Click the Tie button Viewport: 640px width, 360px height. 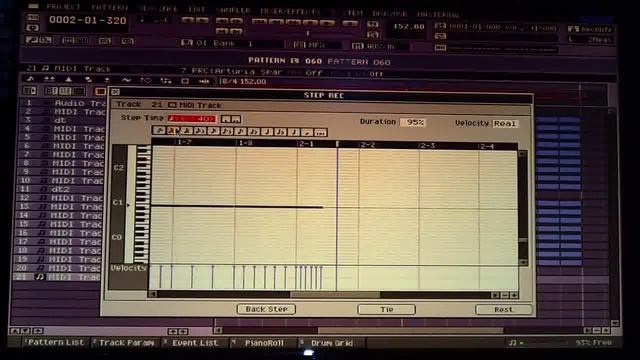click(x=387, y=309)
